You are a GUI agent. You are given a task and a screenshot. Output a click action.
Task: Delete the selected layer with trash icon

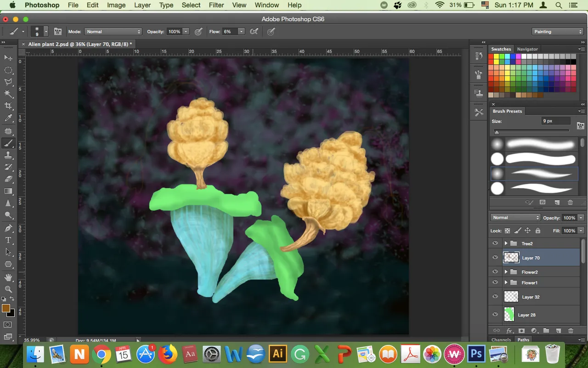tap(571, 331)
